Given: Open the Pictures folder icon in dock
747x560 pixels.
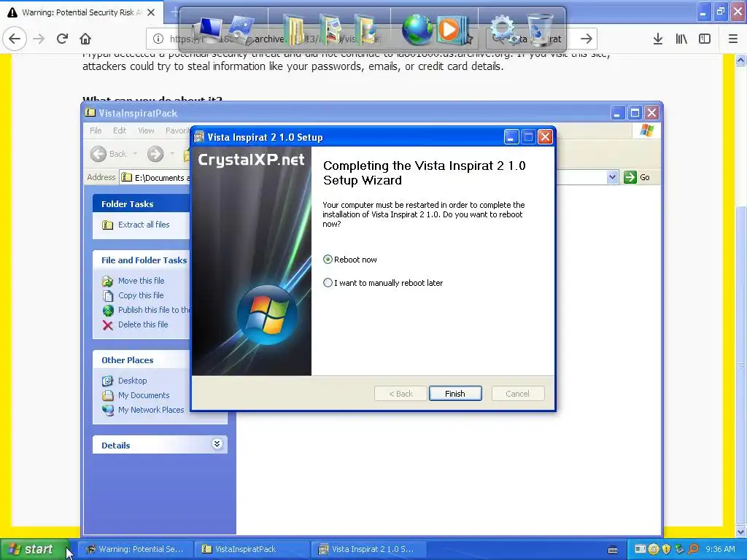Looking at the screenshot, I should 330,29.
